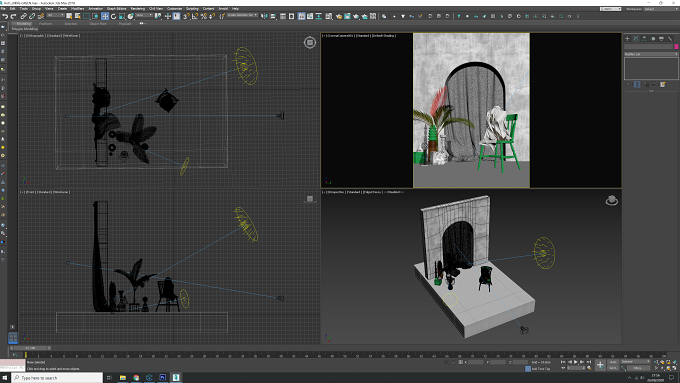Click the time slider handle
680x383 pixels.
[x=30, y=348]
